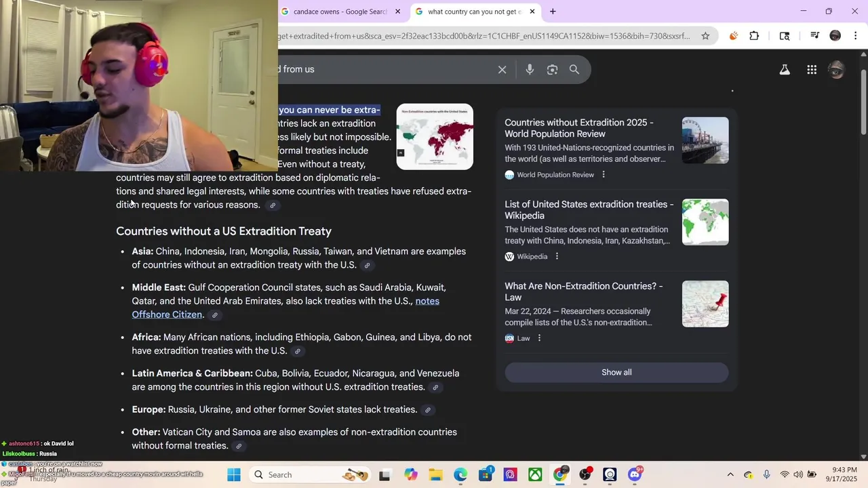Viewport: 868px width, 488px height.
Task: Click source link icon after Latin America bullet
Action: [x=435, y=388]
